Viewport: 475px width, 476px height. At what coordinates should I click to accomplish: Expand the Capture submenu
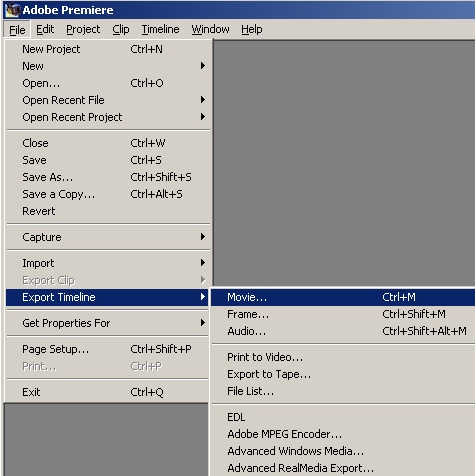pyautogui.click(x=108, y=237)
